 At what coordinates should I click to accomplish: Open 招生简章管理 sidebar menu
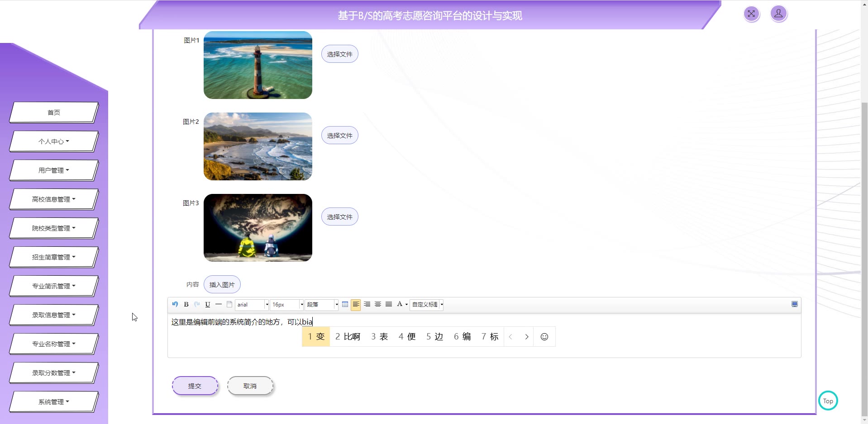(x=54, y=257)
